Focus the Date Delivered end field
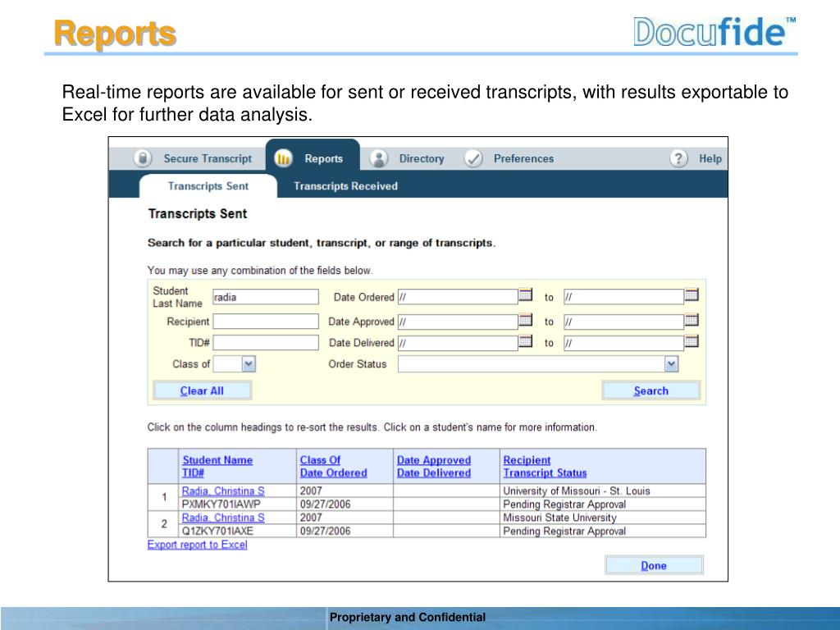 pos(623,343)
